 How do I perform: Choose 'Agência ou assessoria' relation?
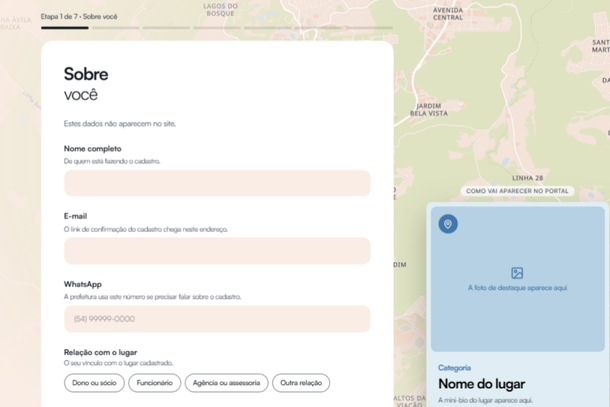click(226, 383)
